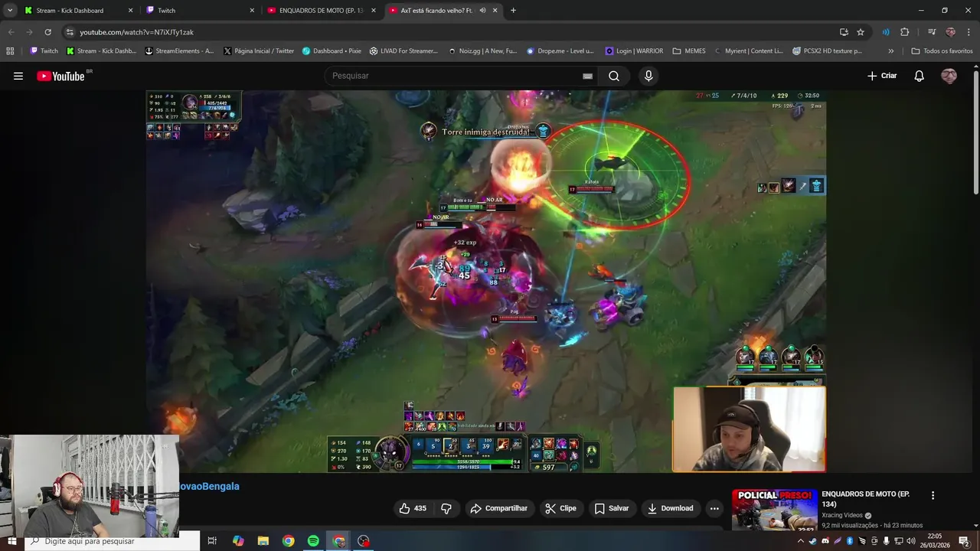
Task: Open Chrome media controls icon
Action: 932,32
